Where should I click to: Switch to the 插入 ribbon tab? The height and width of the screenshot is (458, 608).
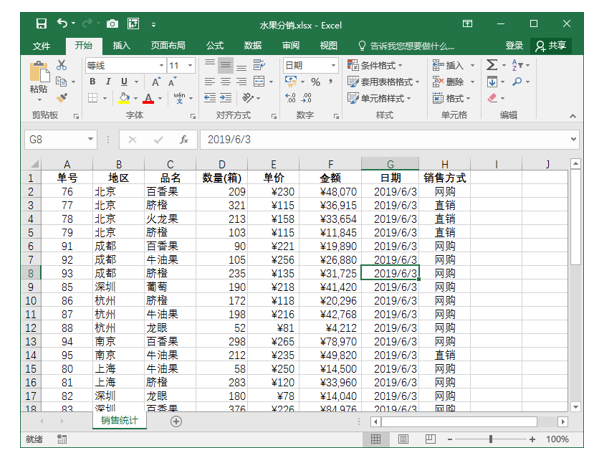point(121,46)
